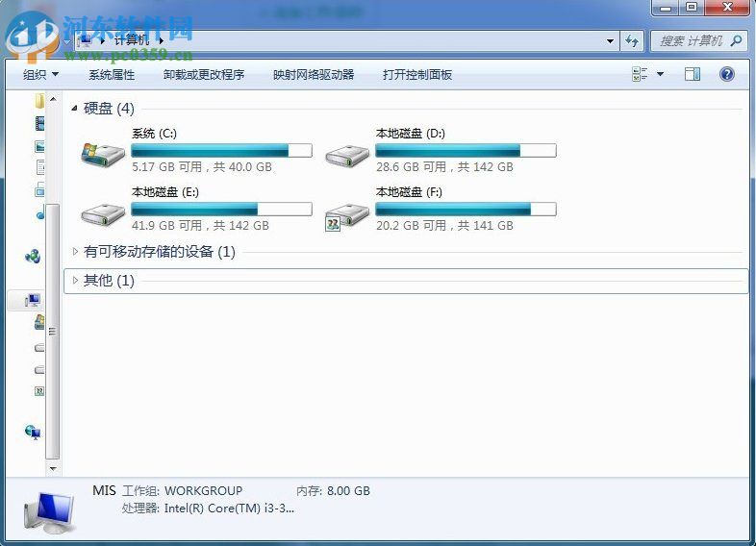
Task: Click the D: drive usage bar
Action: pos(466,150)
